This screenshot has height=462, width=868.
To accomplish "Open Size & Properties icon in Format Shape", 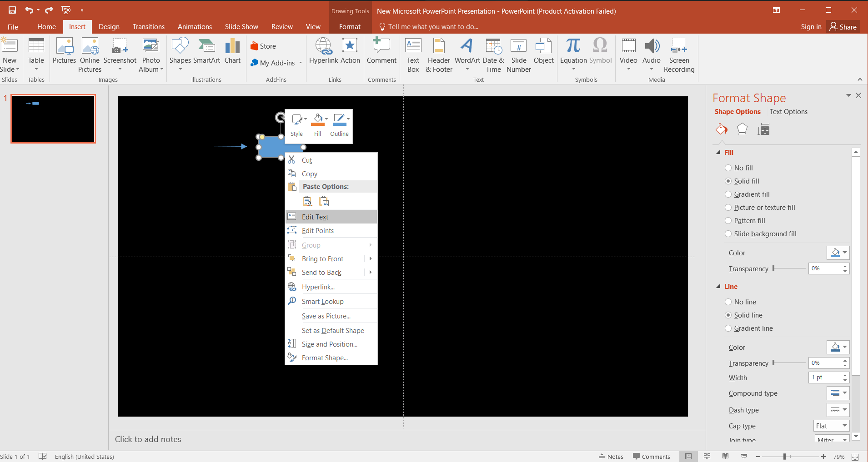I will tap(763, 130).
